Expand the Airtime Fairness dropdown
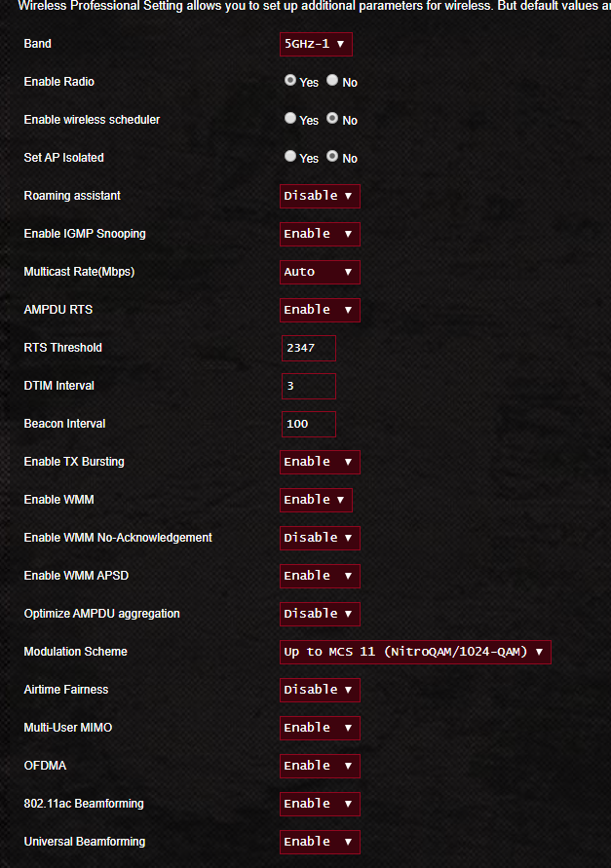Screen dimensions: 611x868 pyautogui.click(x=320, y=690)
